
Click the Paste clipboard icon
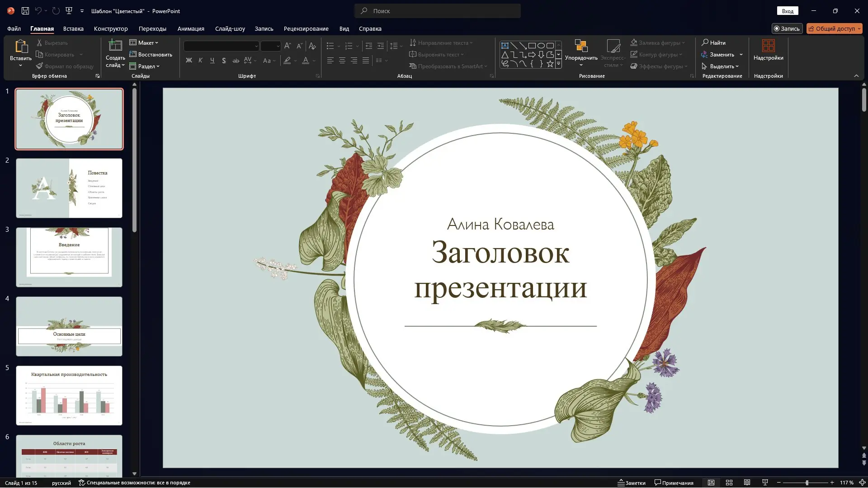point(21,47)
